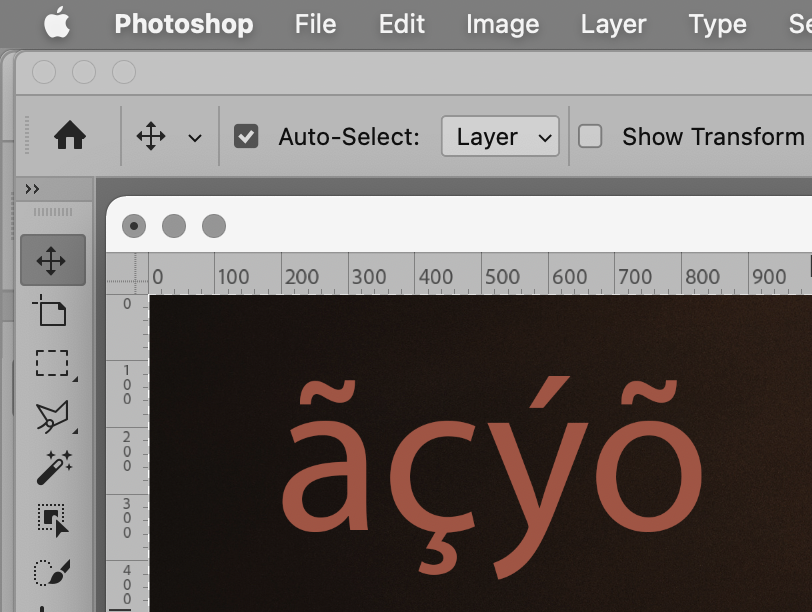Open the File menu
The image size is (812, 612).
pos(314,24)
